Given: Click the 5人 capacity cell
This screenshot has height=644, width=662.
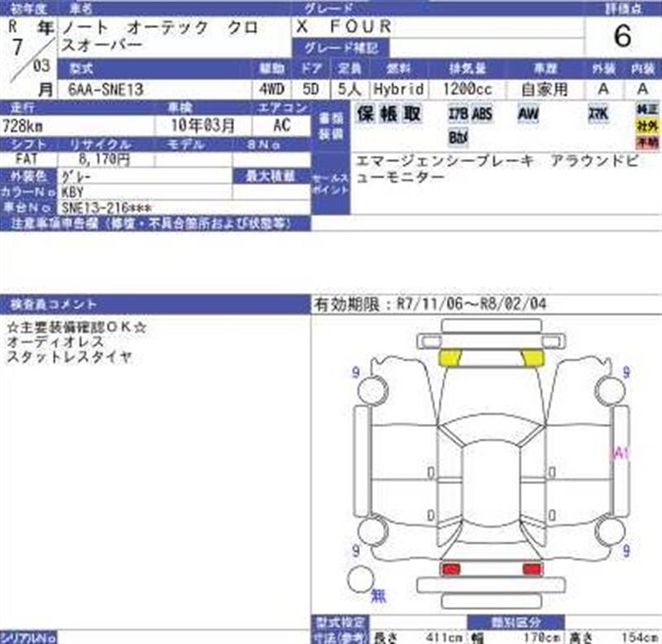Looking at the screenshot, I should [x=349, y=89].
